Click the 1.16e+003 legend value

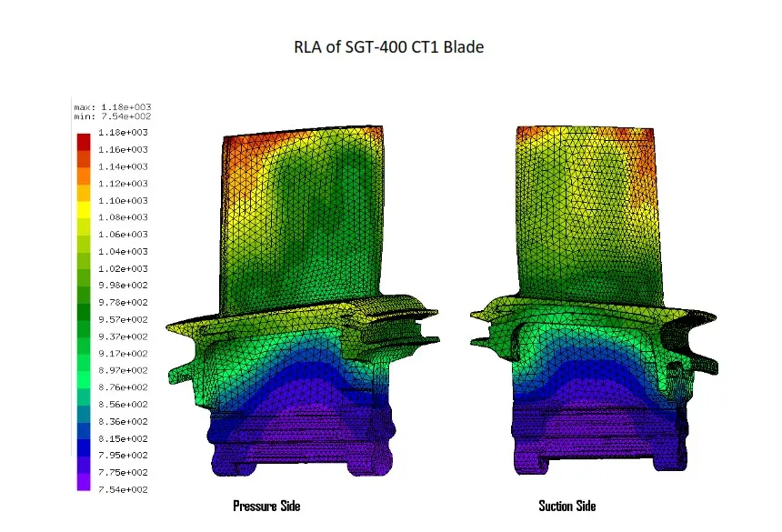tap(123, 149)
